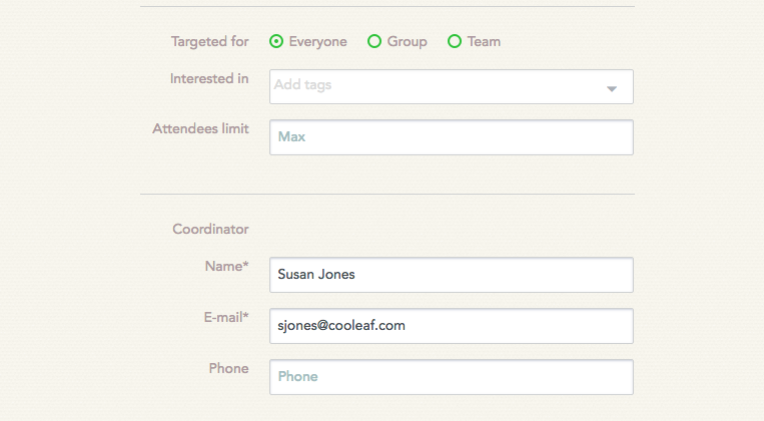The image size is (764, 421).
Task: Click the "Targeted for" label
Action: 210,42
